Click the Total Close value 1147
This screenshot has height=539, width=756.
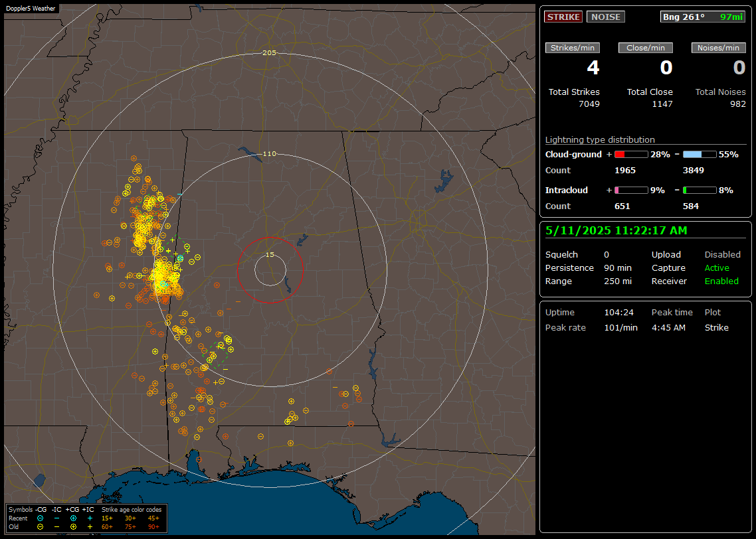tap(662, 104)
